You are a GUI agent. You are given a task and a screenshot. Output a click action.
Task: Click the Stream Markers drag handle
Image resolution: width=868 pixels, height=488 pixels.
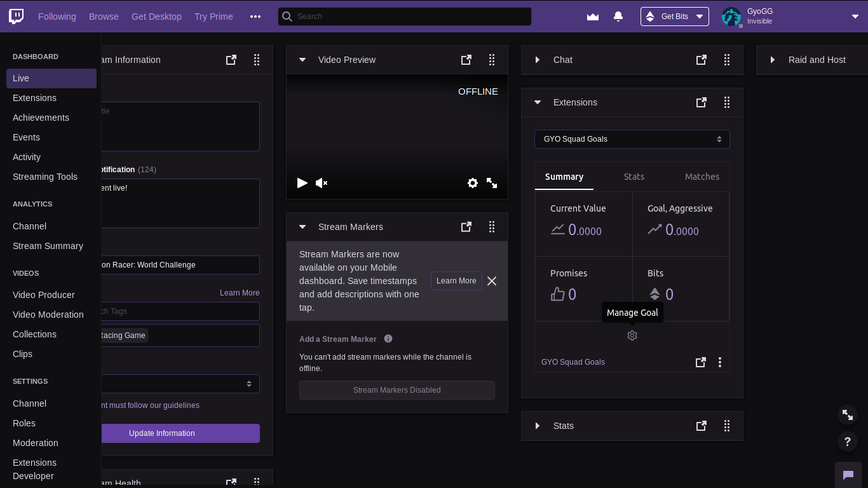(x=492, y=227)
